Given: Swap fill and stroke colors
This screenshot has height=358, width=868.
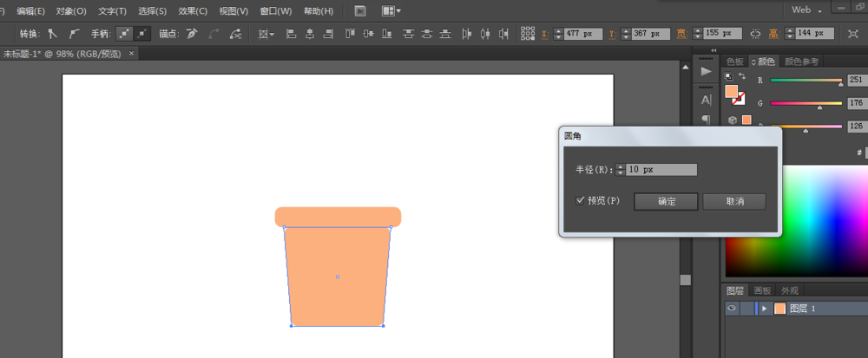Looking at the screenshot, I should tap(743, 76).
